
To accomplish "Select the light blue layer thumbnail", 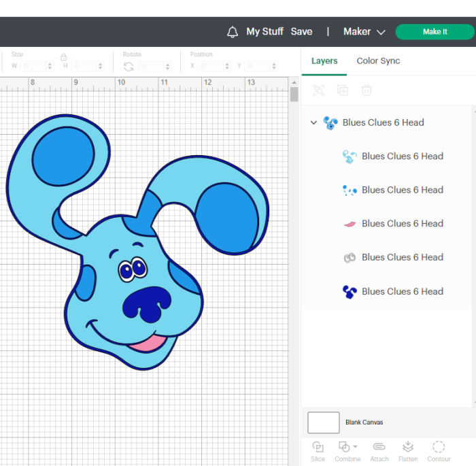I will pyautogui.click(x=350, y=156).
